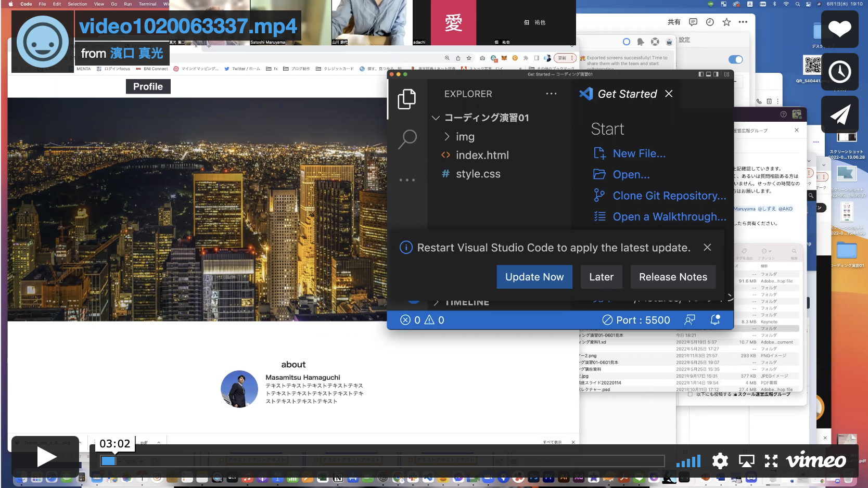Image resolution: width=868 pixels, height=488 pixels.
Task: Select the Get Started tab in VS Code
Action: point(627,94)
